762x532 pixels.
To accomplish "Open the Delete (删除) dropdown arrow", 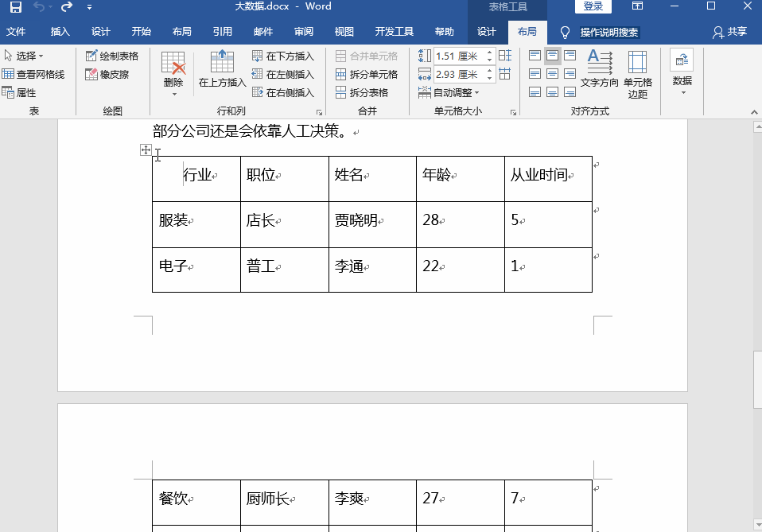I will click(x=174, y=93).
